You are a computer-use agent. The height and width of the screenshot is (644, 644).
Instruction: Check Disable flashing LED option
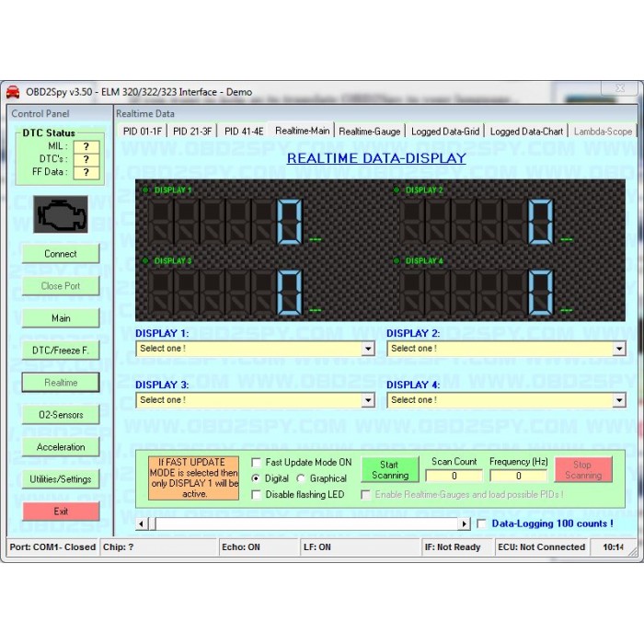pyautogui.click(x=257, y=495)
